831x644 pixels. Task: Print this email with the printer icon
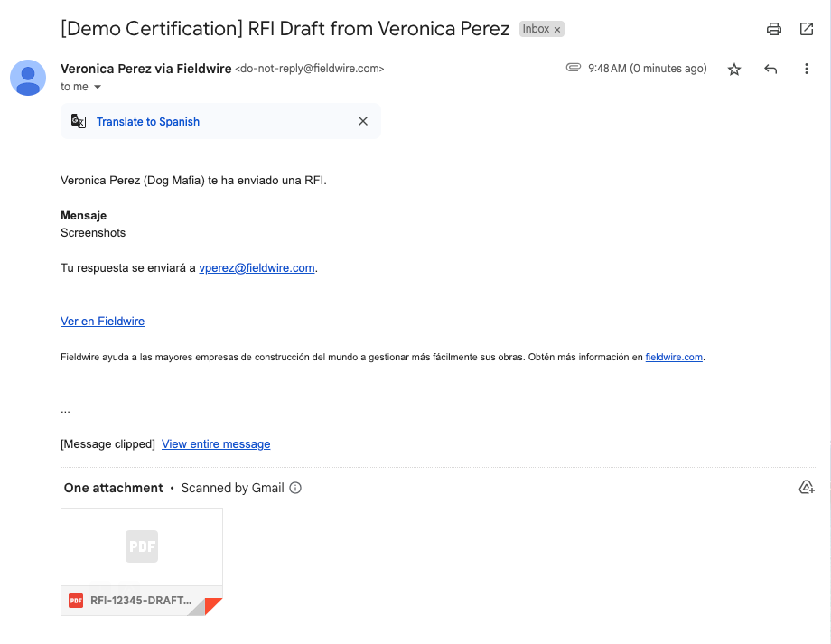[773, 29]
